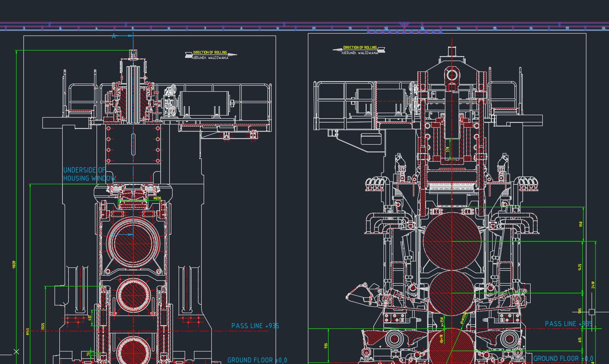
Task: Click the grid column number 10 on ruler
Action: tap(314, 28)
